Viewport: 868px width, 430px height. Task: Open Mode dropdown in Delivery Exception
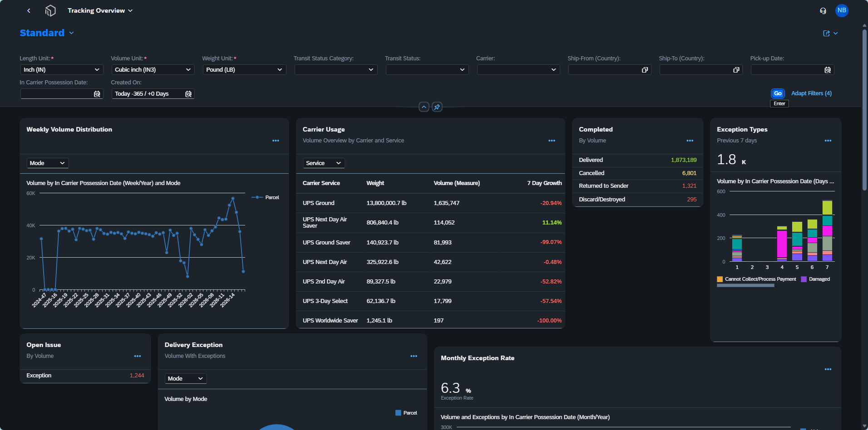186,378
